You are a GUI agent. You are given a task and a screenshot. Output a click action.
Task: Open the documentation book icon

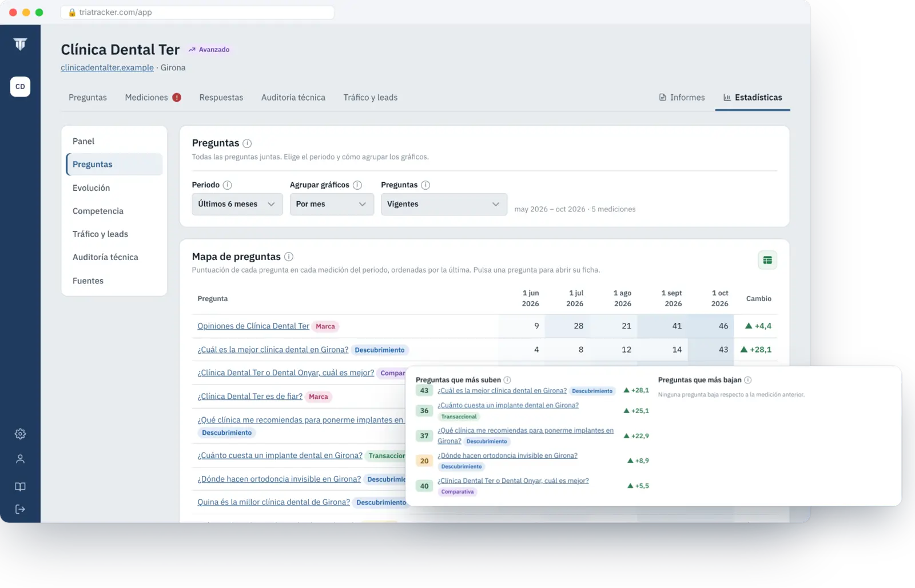[x=20, y=487]
